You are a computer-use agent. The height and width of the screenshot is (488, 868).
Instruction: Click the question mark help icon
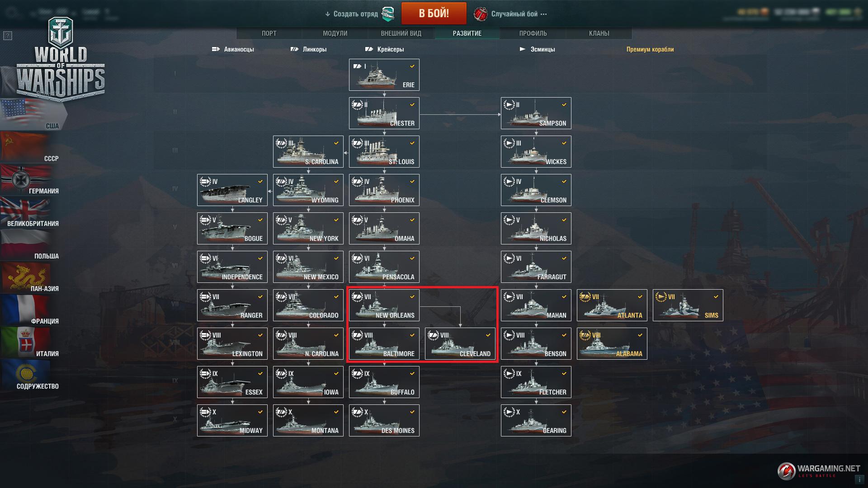[7, 36]
